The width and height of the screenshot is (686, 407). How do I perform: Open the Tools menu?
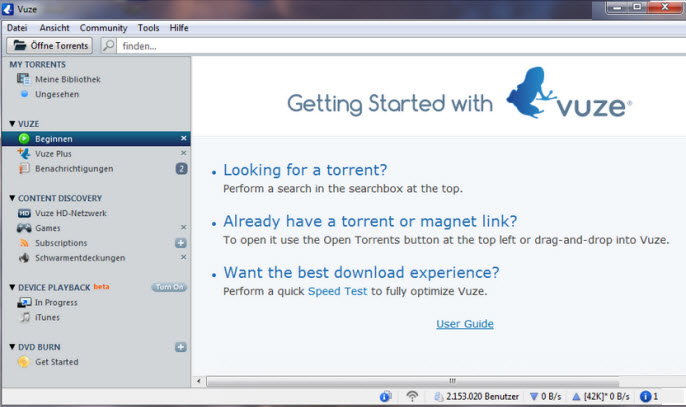(148, 28)
